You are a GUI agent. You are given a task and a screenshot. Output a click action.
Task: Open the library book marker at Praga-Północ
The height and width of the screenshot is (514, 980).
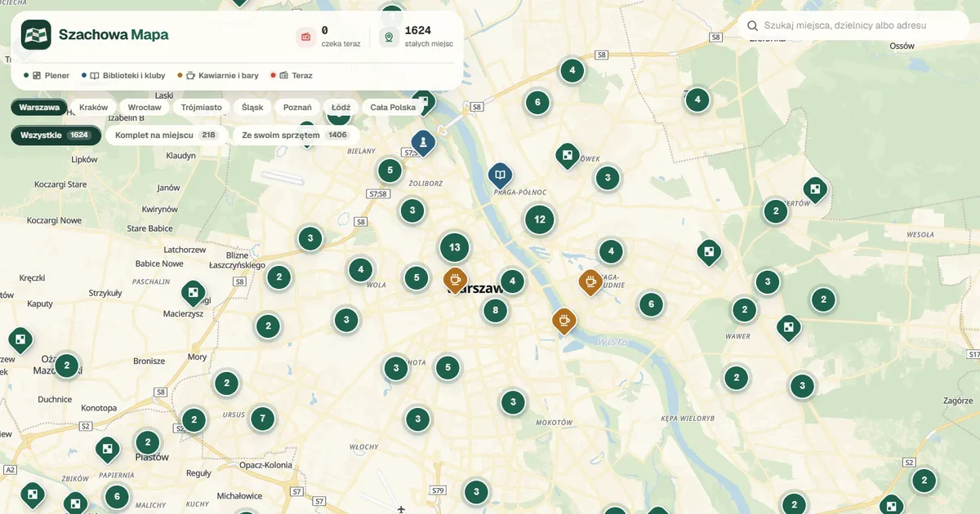[x=500, y=175]
